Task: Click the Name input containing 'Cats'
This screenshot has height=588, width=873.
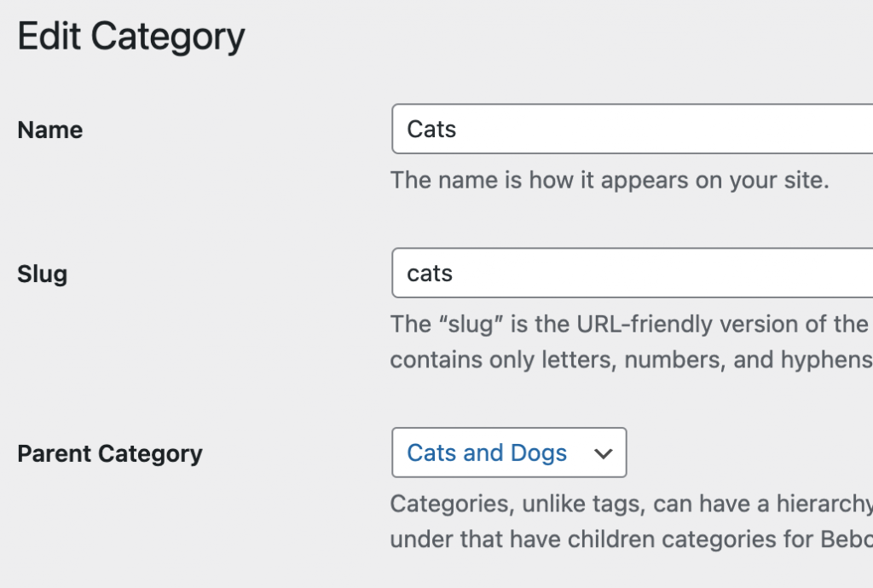Action: [597, 128]
